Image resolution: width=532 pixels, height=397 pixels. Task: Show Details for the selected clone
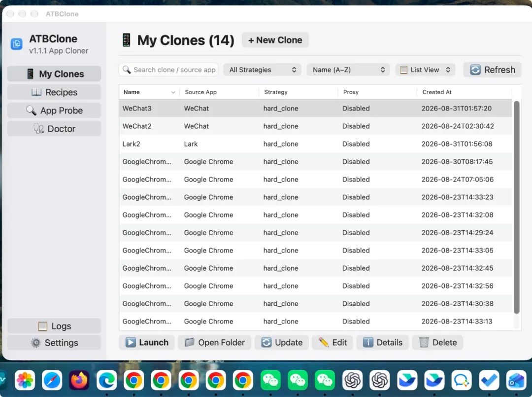(382, 342)
